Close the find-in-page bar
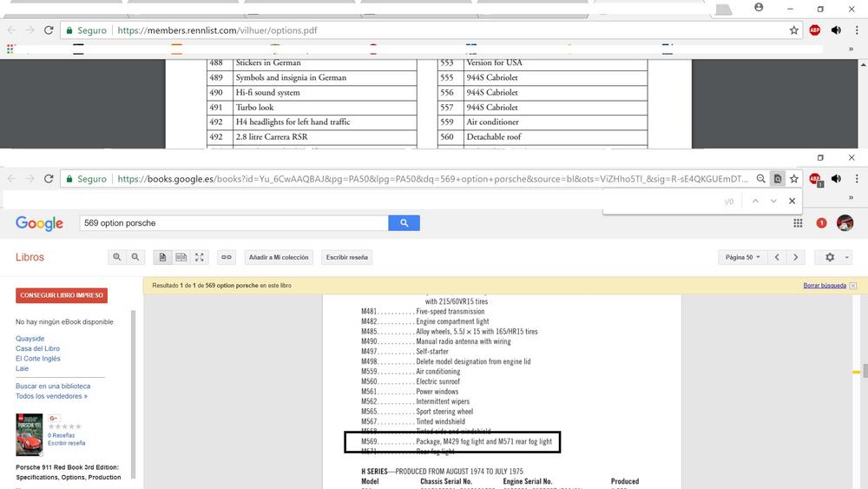 [792, 201]
